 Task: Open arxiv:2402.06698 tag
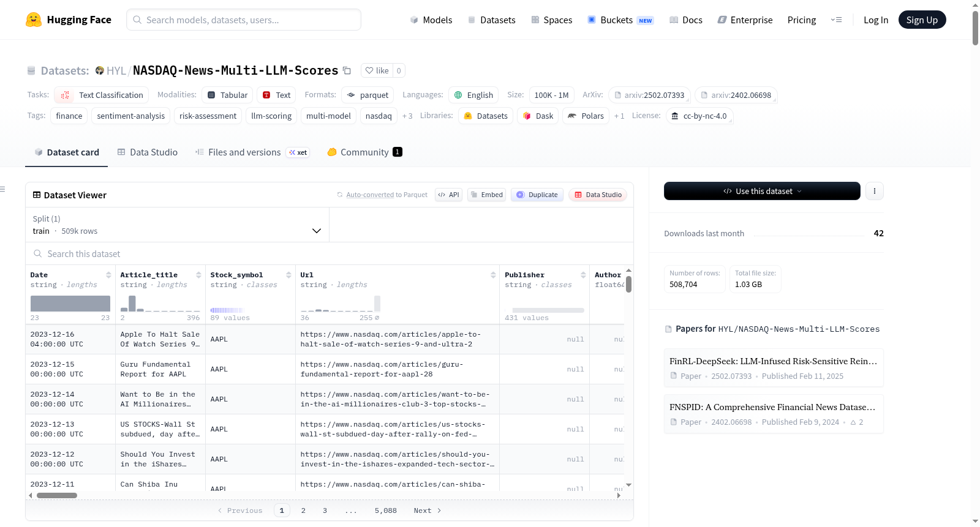click(x=736, y=95)
